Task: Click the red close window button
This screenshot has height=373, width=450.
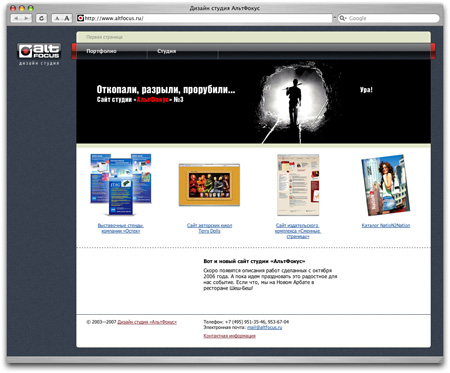Action: coord(13,8)
